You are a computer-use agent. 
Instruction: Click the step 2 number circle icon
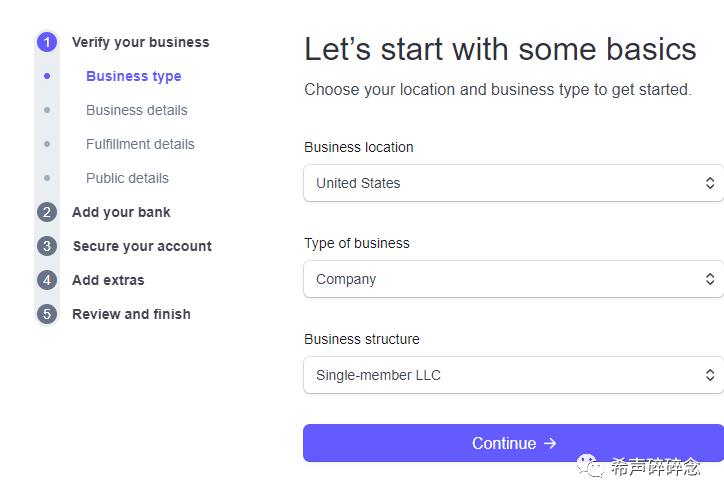[47, 212]
